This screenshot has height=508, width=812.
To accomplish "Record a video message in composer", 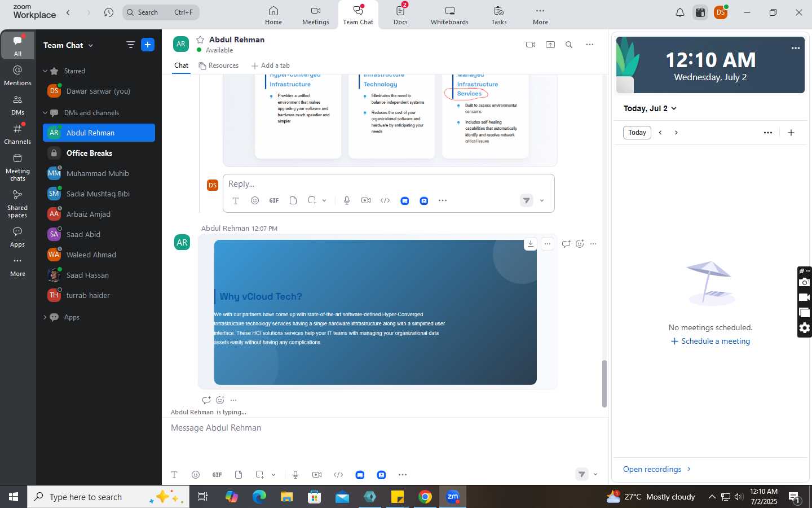I will 317,475.
